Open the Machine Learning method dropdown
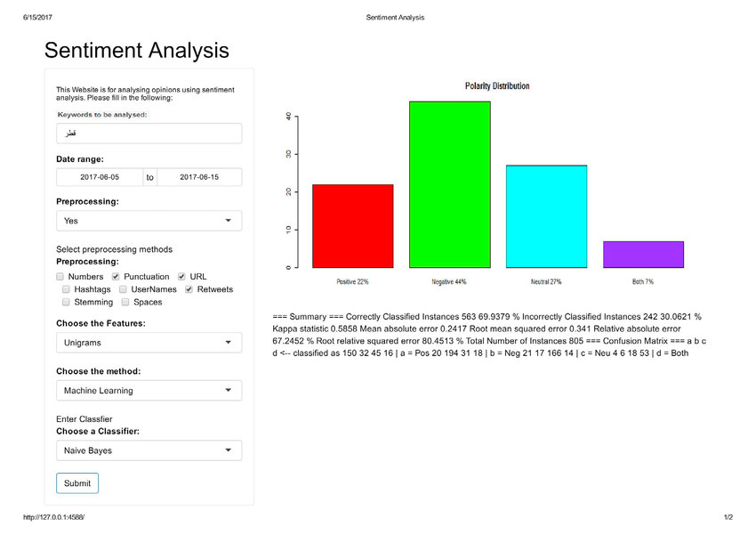 149,390
